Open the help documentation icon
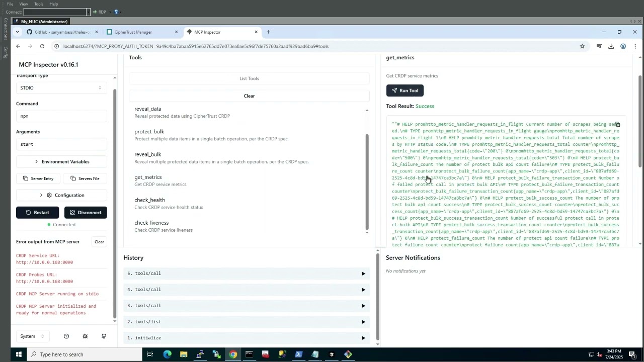The width and height of the screenshot is (644, 362). (66, 336)
